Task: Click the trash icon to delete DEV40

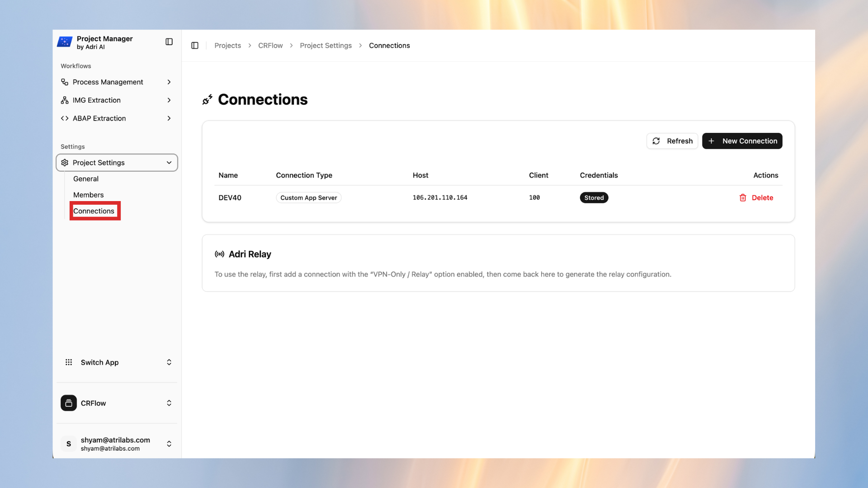Action: pyautogui.click(x=743, y=197)
